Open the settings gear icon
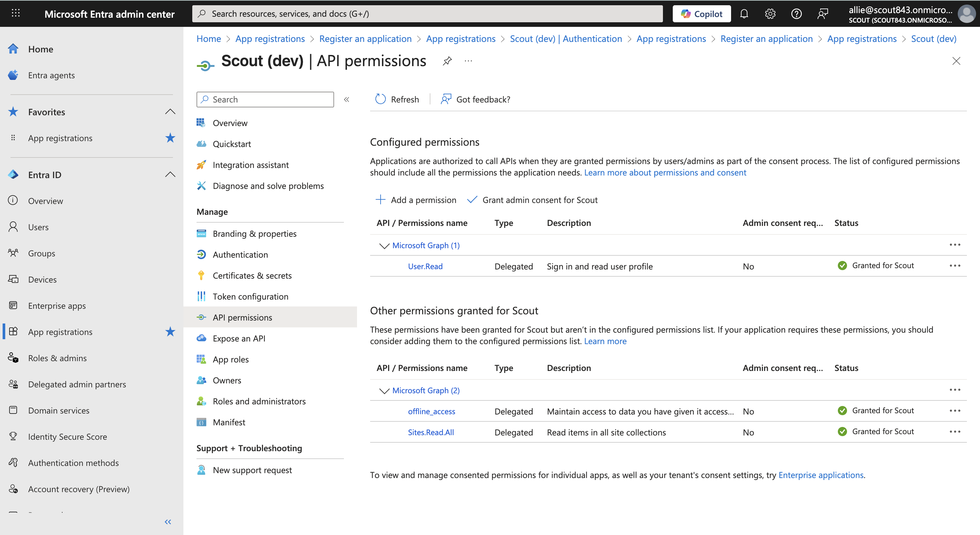 coord(770,14)
